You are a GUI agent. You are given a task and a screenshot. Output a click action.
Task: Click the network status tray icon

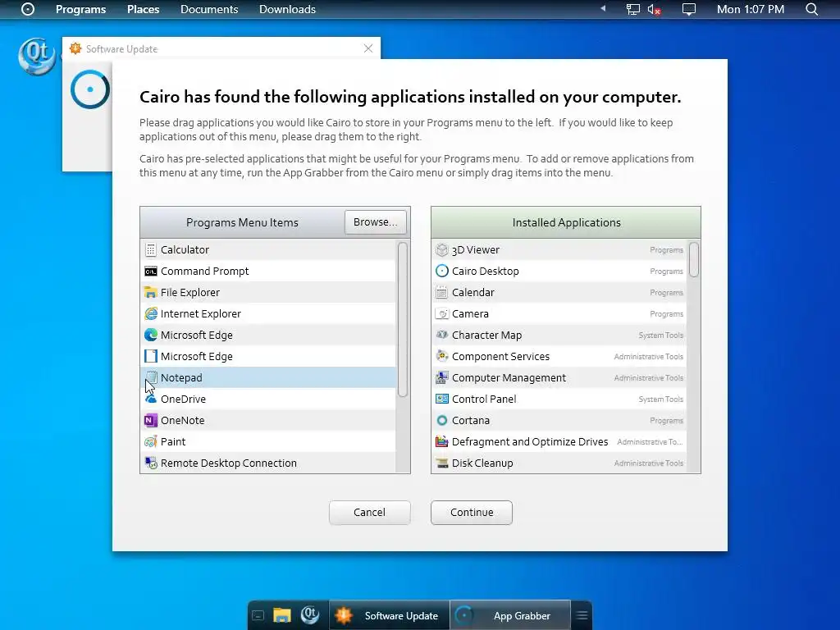632,9
